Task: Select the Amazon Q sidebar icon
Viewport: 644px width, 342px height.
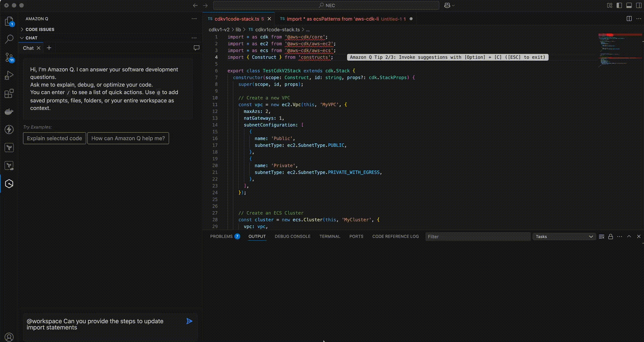Action: coord(9,184)
